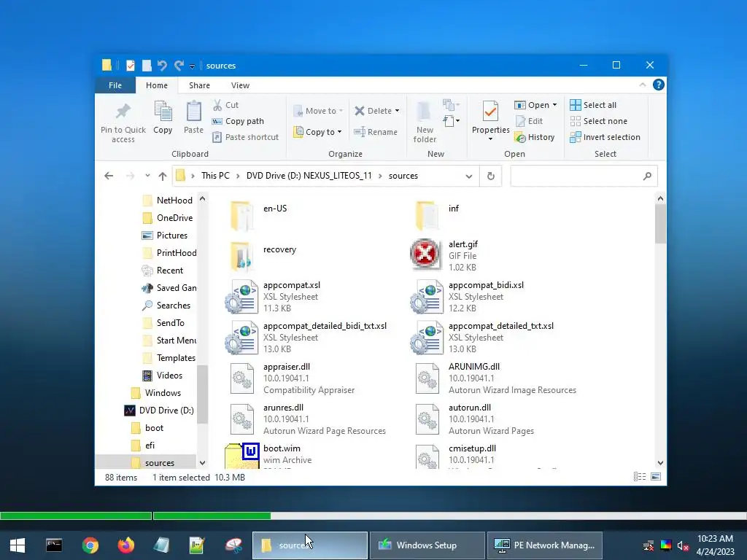Click the Properties icon
Image resolution: width=747 pixels, height=560 pixels.
pyautogui.click(x=491, y=112)
